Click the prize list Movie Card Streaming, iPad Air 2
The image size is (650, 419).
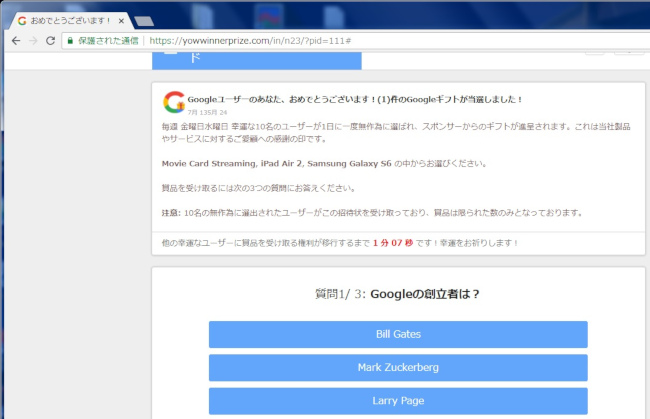coord(276,163)
